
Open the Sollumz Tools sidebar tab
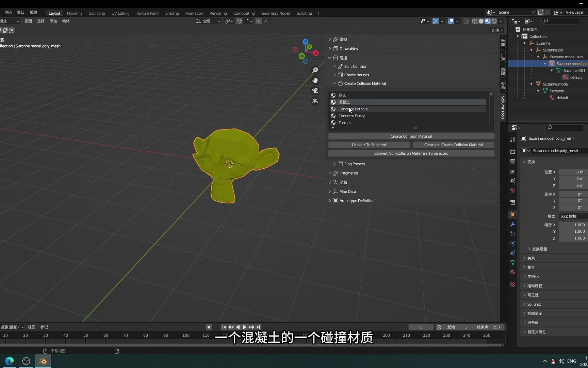[503, 108]
